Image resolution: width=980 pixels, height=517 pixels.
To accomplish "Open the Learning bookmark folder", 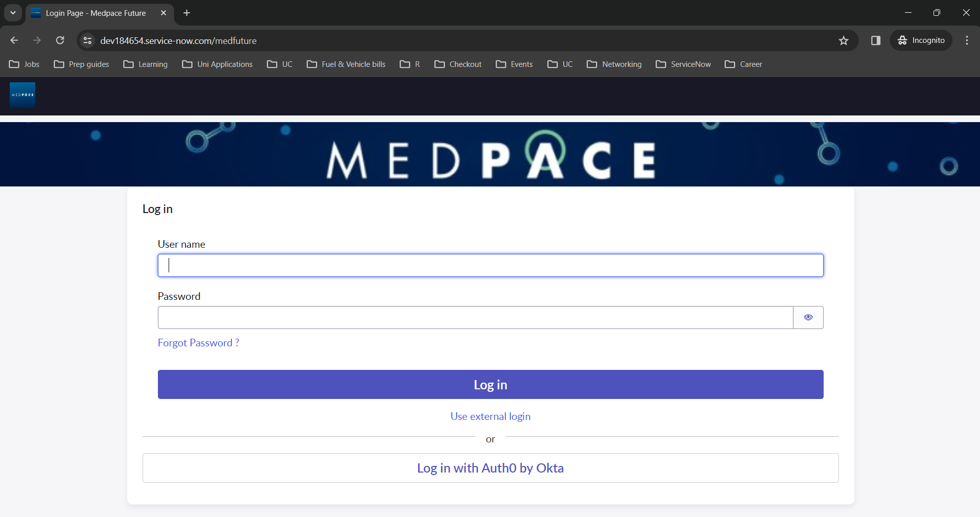I will (x=146, y=64).
